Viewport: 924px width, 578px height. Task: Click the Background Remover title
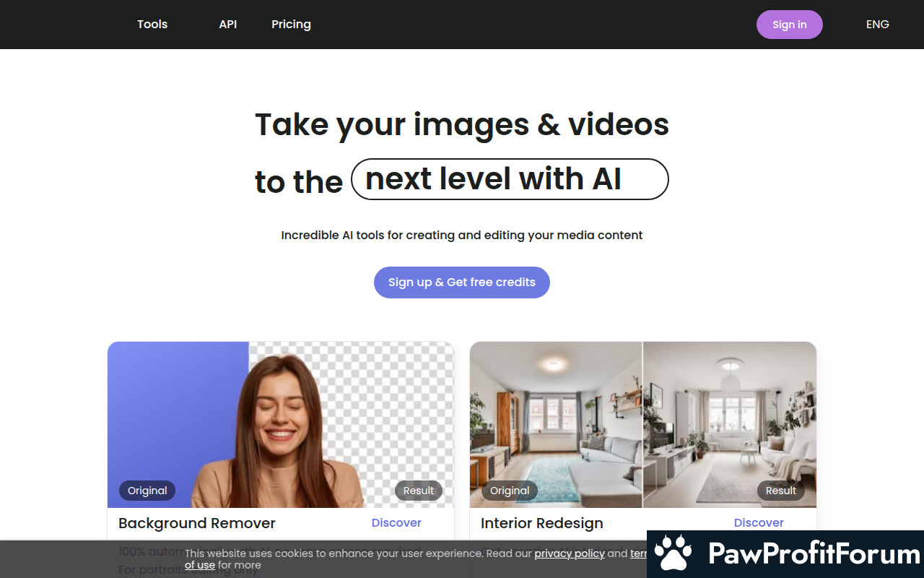(197, 523)
